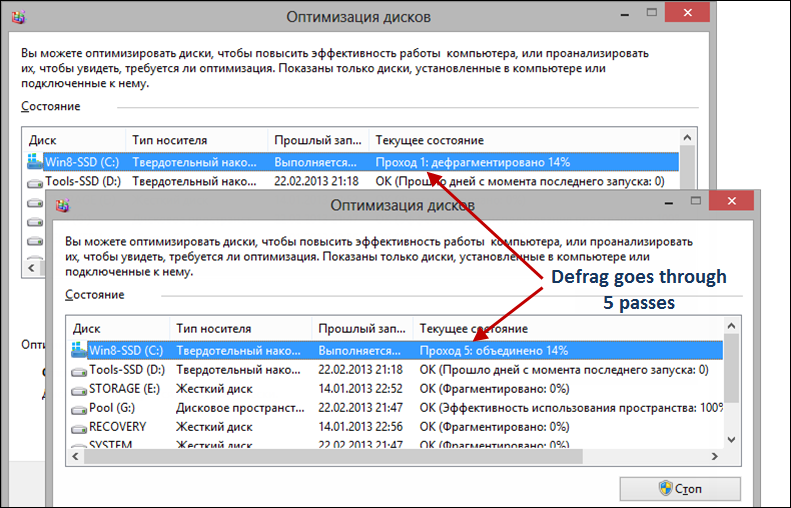Click 'Проход 1: дефрагментировано 14%' status in back window

point(473,162)
